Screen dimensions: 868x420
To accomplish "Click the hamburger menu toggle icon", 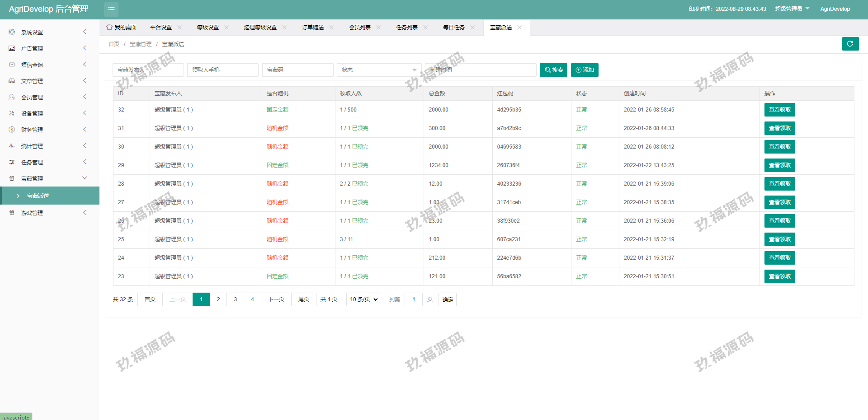I will [x=111, y=9].
